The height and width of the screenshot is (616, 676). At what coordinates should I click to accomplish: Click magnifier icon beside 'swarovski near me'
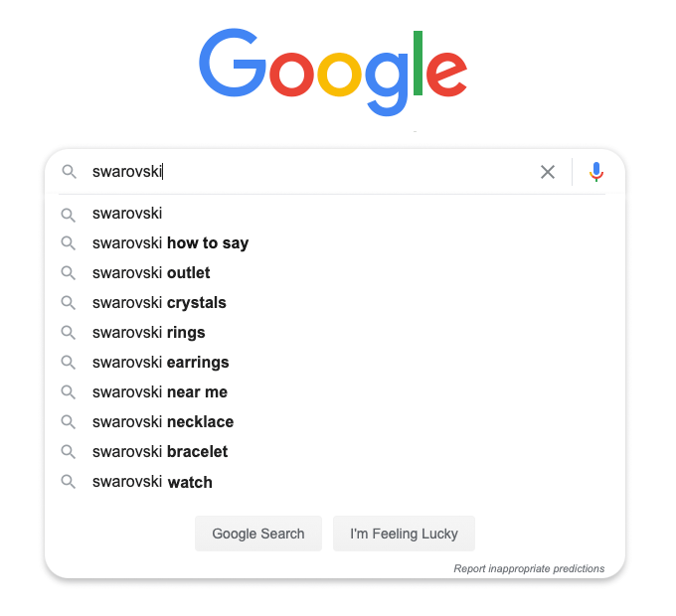coord(69,392)
